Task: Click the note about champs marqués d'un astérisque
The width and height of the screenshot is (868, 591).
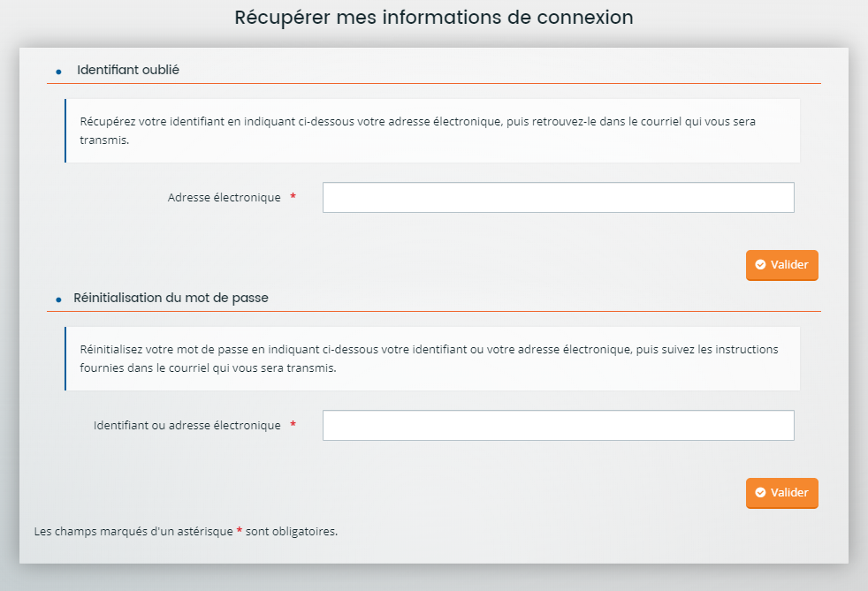Action: click(x=186, y=531)
